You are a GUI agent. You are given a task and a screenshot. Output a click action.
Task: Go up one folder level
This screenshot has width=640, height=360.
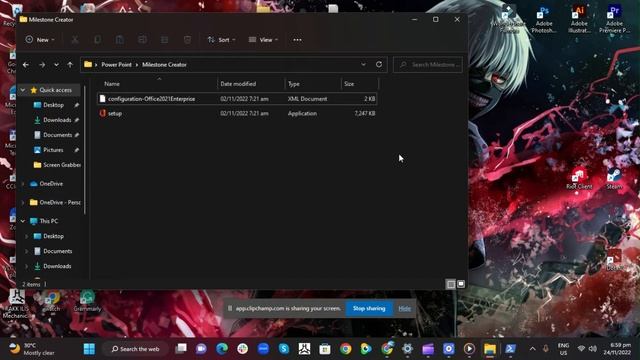70,64
